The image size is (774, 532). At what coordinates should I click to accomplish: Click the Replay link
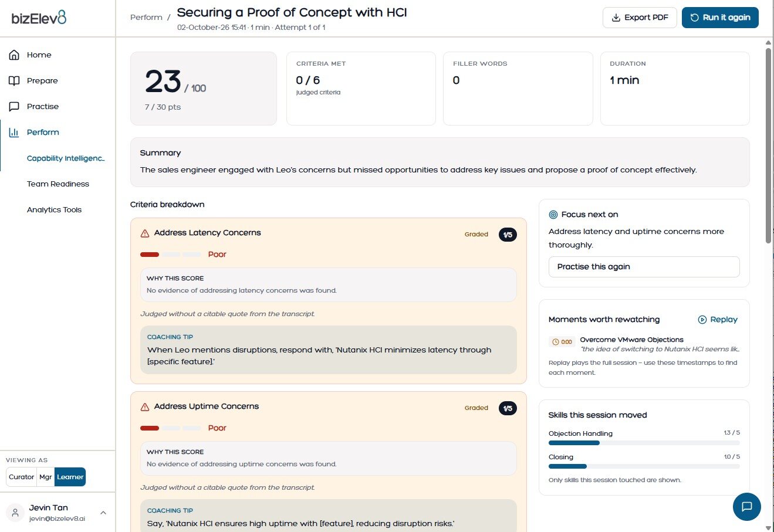pos(718,320)
